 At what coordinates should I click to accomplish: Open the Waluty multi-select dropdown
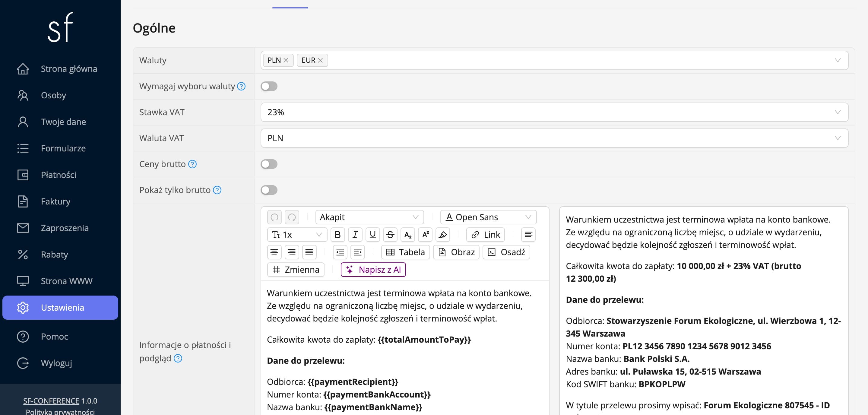(x=554, y=60)
